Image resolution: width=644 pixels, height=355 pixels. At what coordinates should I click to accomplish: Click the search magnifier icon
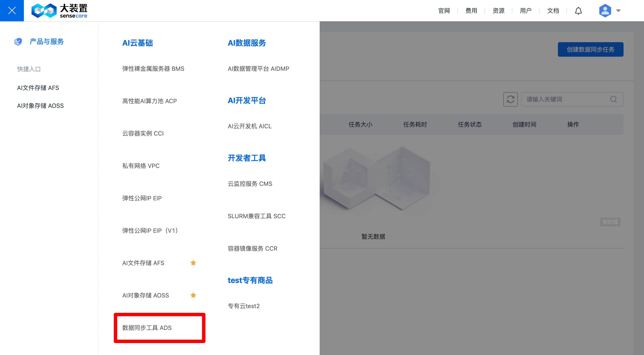coord(613,99)
